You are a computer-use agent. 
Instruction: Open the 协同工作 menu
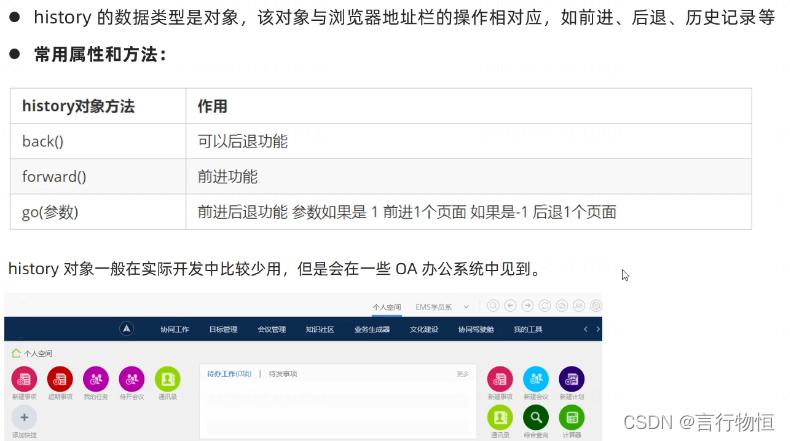tap(174, 329)
